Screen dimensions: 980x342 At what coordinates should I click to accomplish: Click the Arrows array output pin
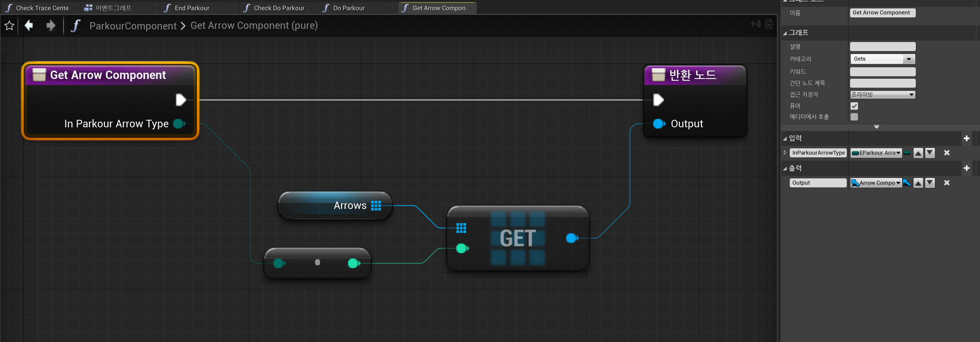[376, 206]
